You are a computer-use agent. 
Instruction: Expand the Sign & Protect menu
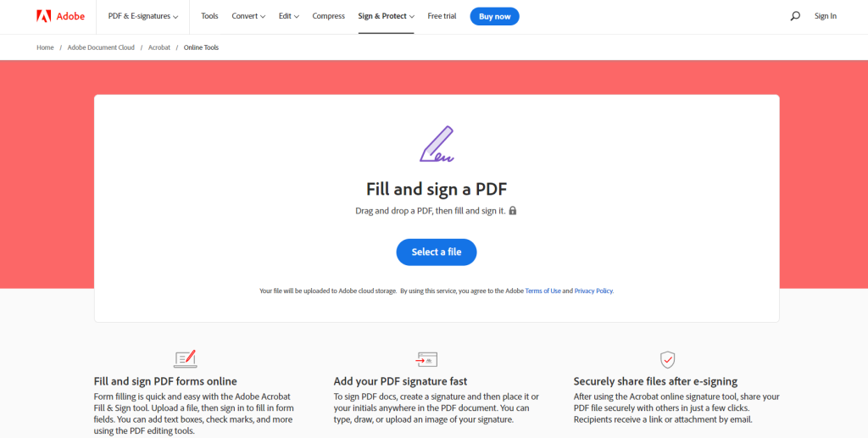pyautogui.click(x=387, y=16)
